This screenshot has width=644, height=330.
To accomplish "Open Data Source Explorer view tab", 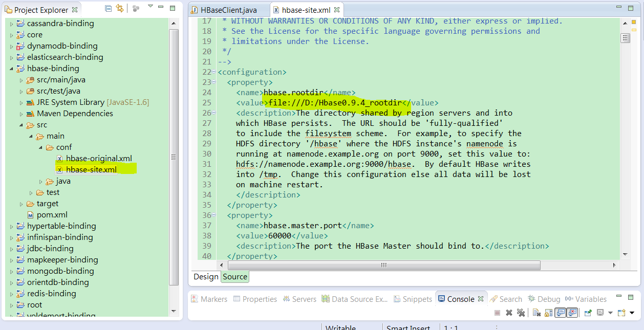I will (355, 299).
